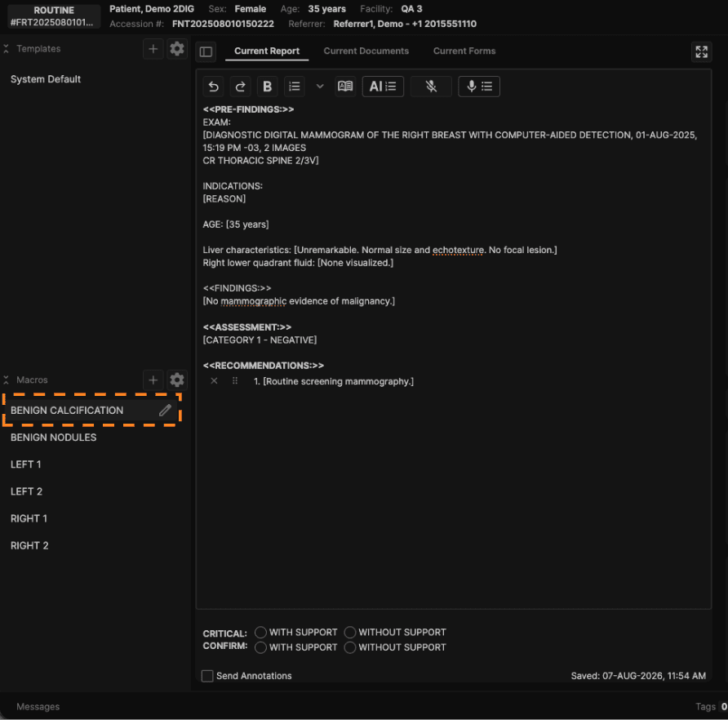Collapse the Templates panel
This screenshot has height=720, width=728.
[6, 49]
